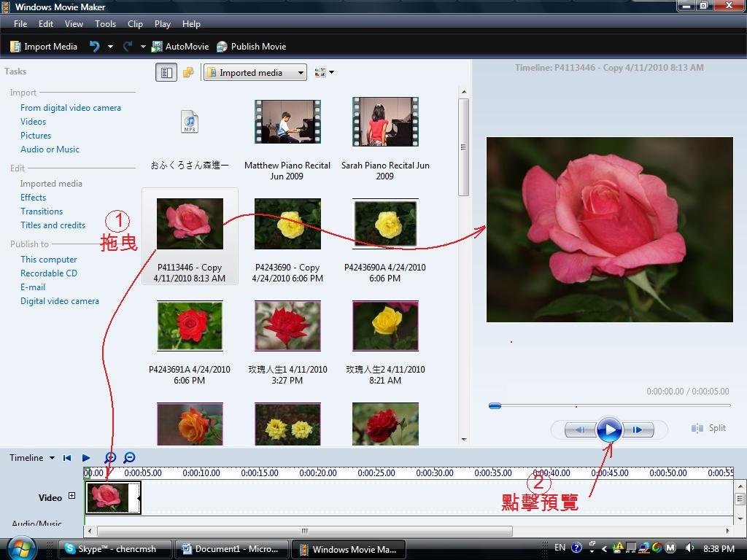Click the Split clip button

(x=708, y=427)
